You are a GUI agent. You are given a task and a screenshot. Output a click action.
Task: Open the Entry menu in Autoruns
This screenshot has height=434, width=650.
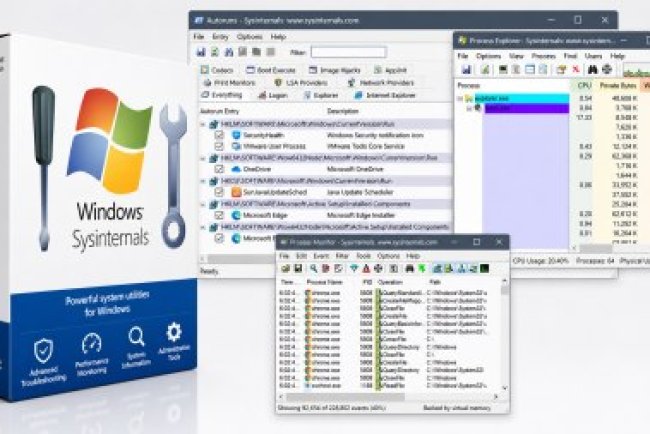(220, 37)
